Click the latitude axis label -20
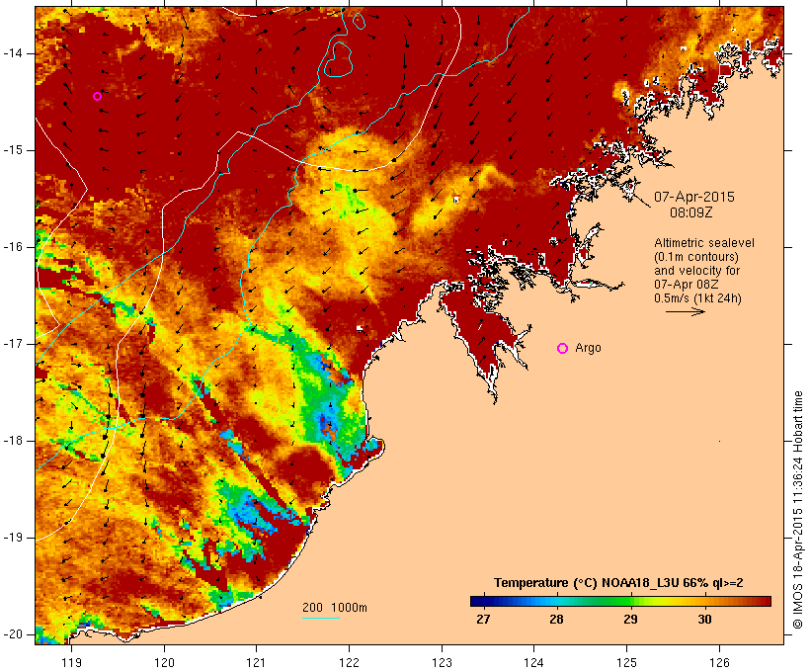This screenshot has height=672, width=810. (x=13, y=634)
